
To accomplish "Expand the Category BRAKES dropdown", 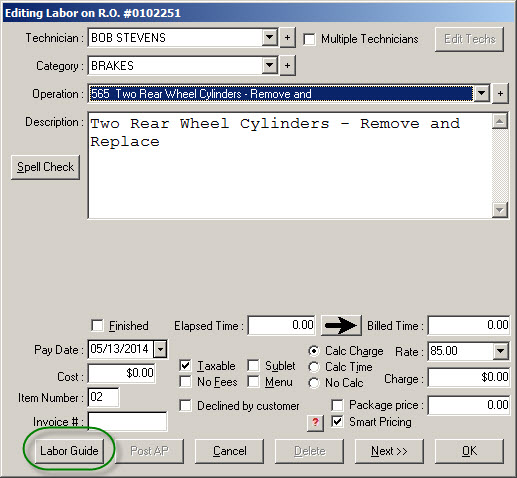I will click(270, 66).
